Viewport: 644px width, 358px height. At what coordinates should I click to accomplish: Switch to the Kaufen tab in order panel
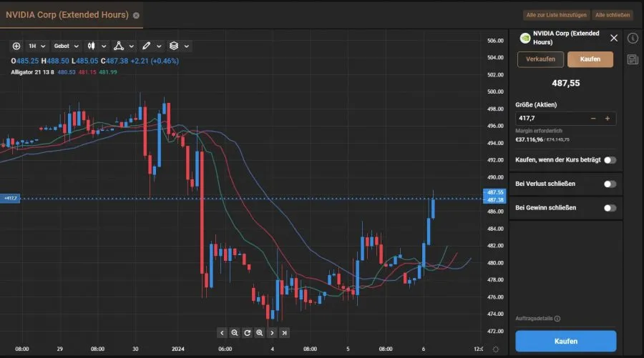590,59
